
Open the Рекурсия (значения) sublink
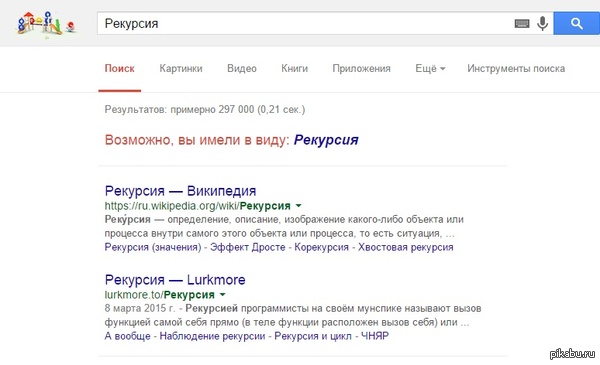(153, 247)
